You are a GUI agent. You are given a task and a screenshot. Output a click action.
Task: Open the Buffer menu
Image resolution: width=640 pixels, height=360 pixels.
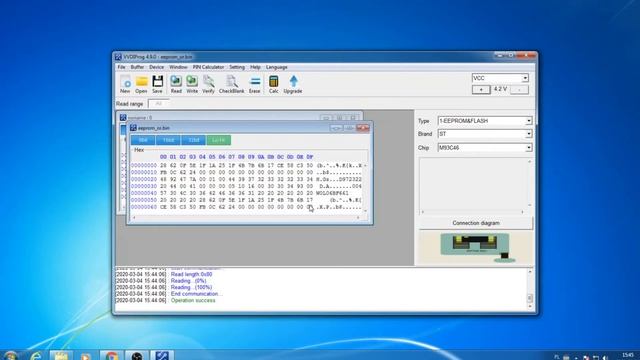click(137, 67)
